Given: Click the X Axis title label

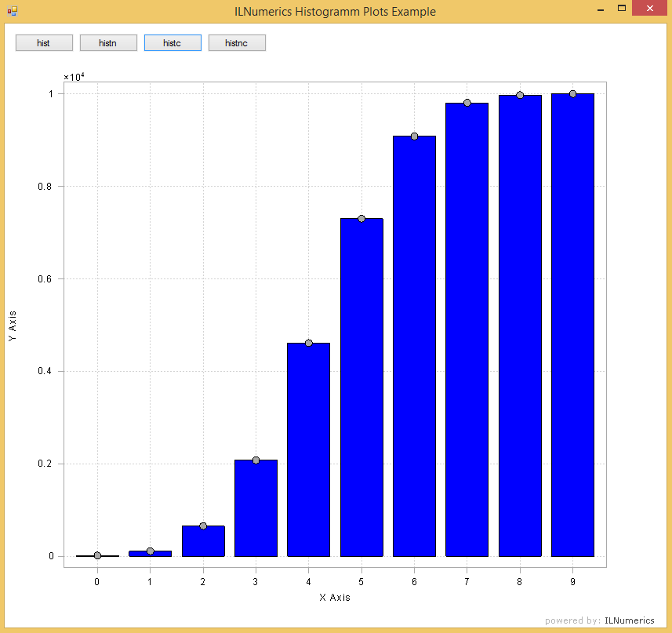Looking at the screenshot, I should coord(335,598).
